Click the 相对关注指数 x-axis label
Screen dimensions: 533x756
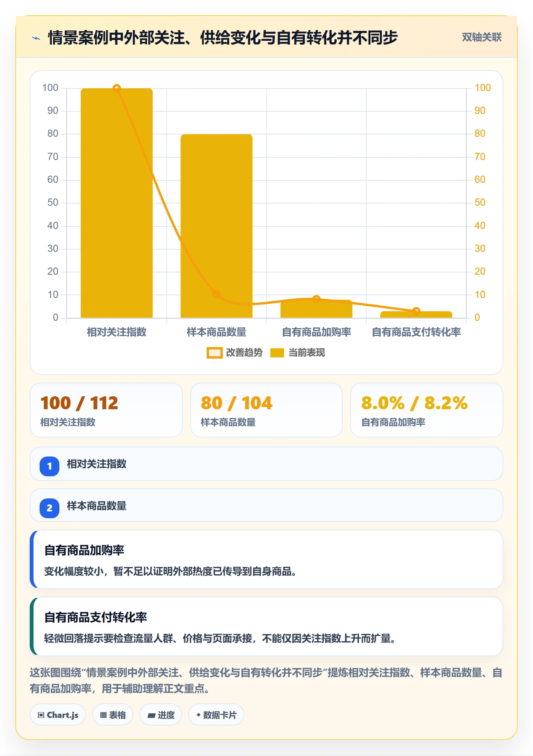click(116, 332)
